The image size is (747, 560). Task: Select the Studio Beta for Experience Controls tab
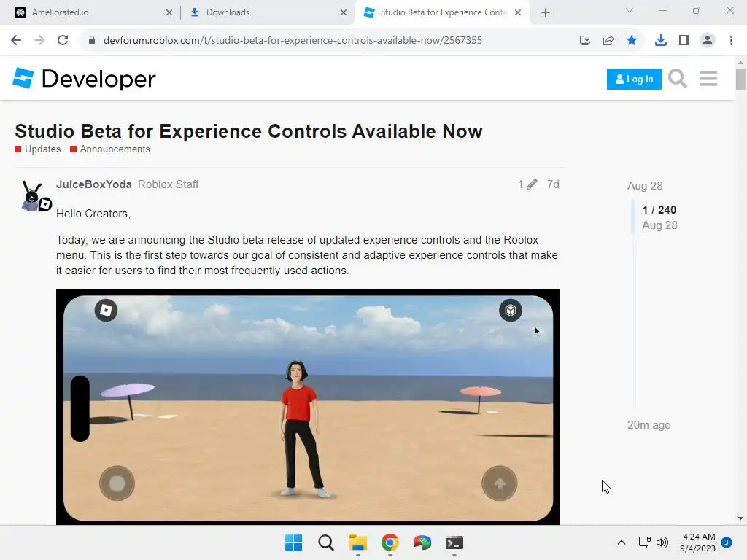point(441,12)
